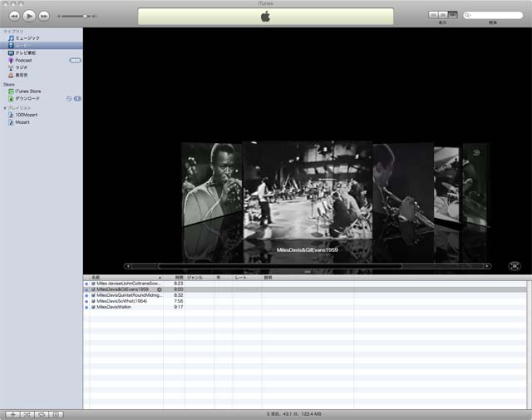Image resolution: width=532 pixels, height=420 pixels.
Task: Skip forward with the next track button
Action: 44,16
